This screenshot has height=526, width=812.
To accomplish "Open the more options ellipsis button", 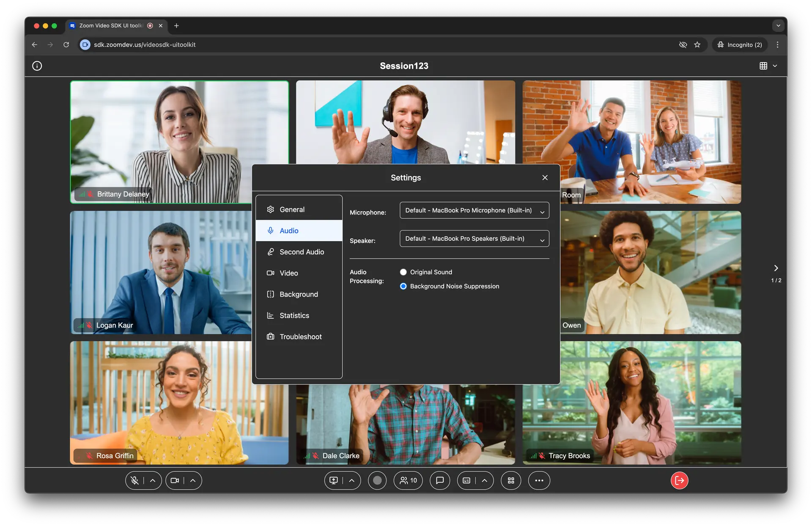I will click(539, 480).
